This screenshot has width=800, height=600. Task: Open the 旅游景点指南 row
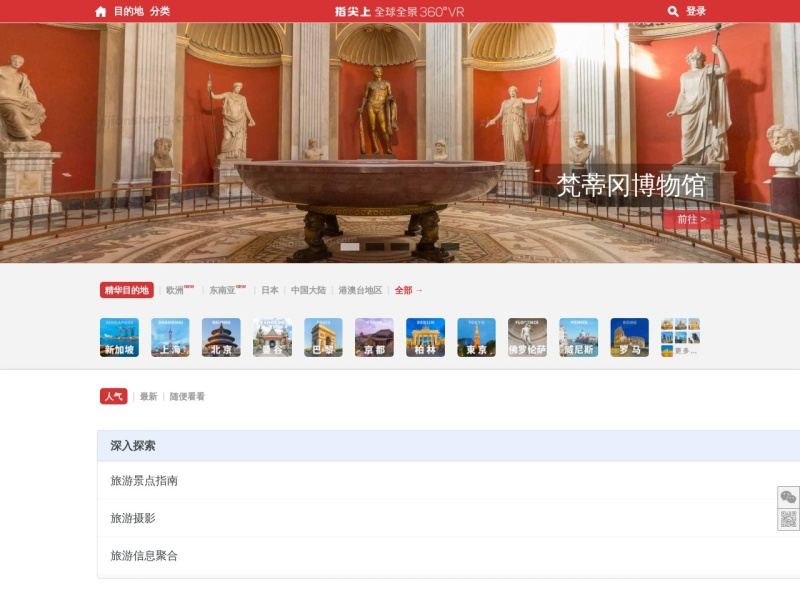pyautogui.click(x=448, y=481)
